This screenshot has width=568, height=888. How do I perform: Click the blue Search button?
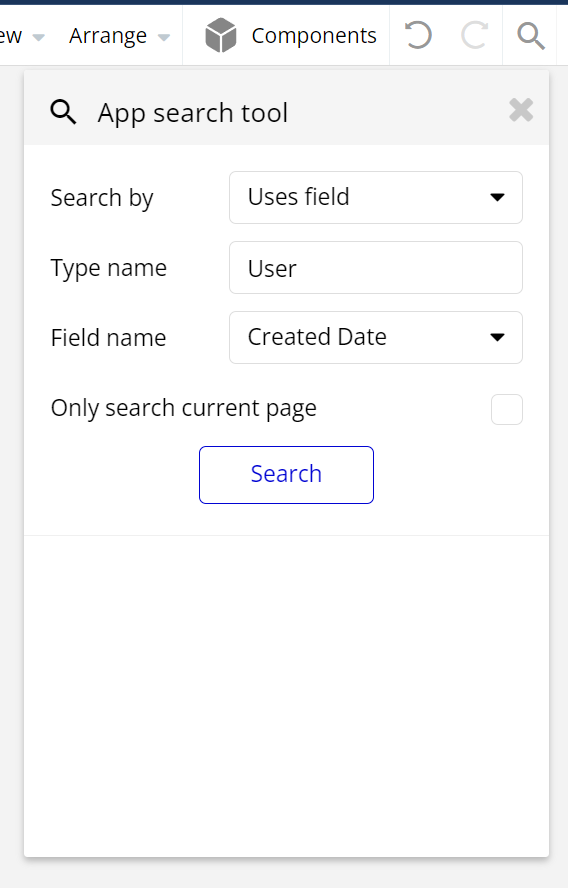point(287,475)
